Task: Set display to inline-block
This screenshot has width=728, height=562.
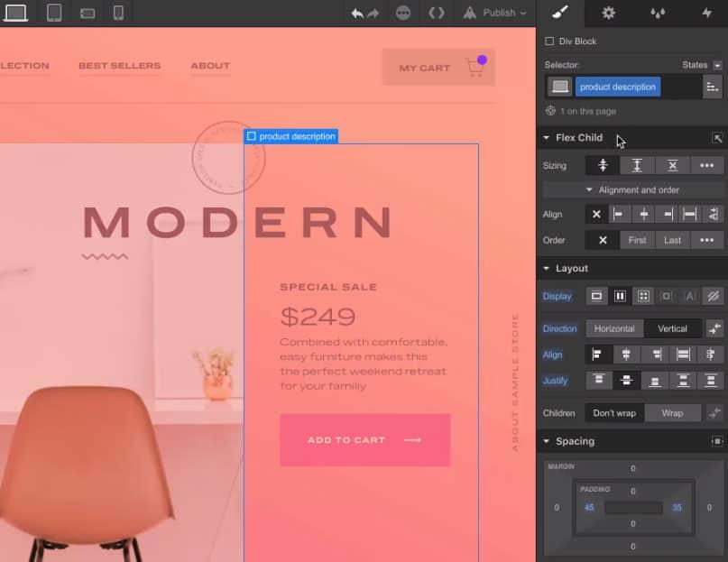Action: point(667,296)
